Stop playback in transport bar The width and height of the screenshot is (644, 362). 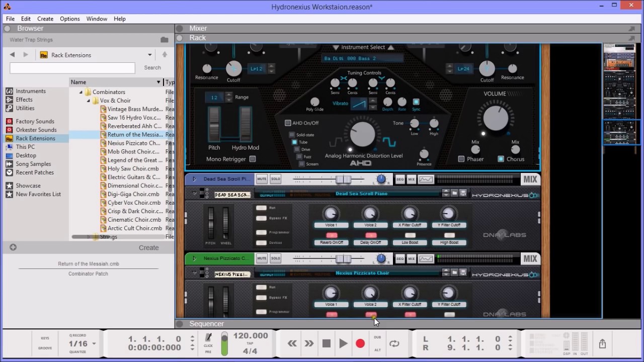[326, 343]
